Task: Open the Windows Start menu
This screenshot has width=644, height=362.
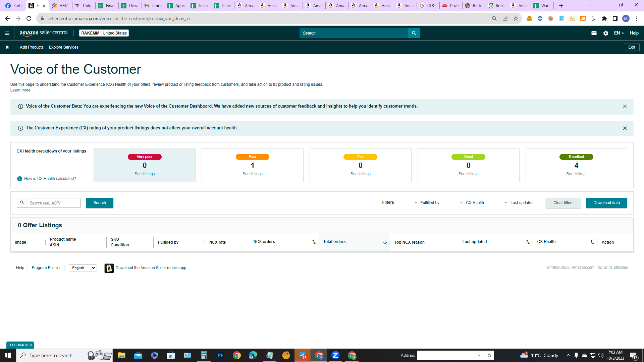Action: pyautogui.click(x=8, y=355)
